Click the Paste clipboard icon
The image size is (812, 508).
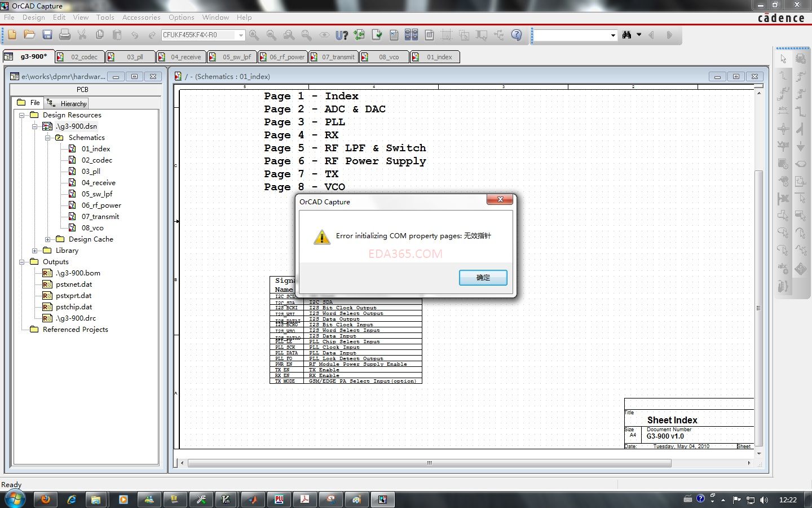117,35
